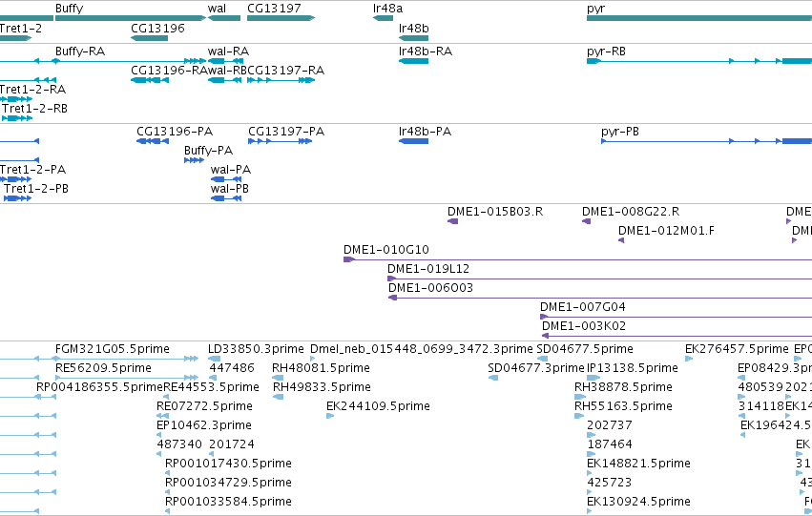812x516 pixels.
Task: Select EST RH38878.5prime
Action: coord(579,397)
